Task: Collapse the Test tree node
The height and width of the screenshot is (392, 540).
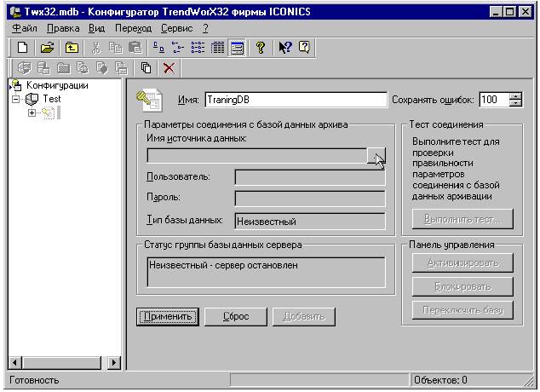Action: (16, 99)
